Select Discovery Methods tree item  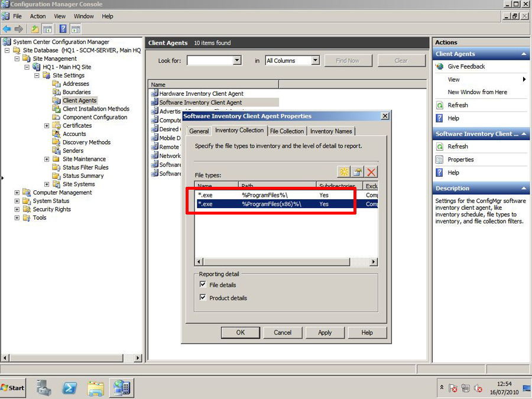pyautogui.click(x=86, y=142)
